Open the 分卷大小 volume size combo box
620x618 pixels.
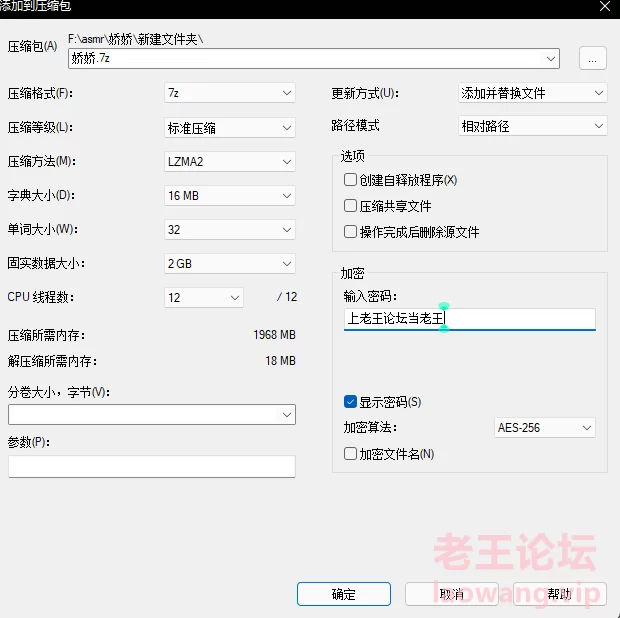(x=152, y=414)
